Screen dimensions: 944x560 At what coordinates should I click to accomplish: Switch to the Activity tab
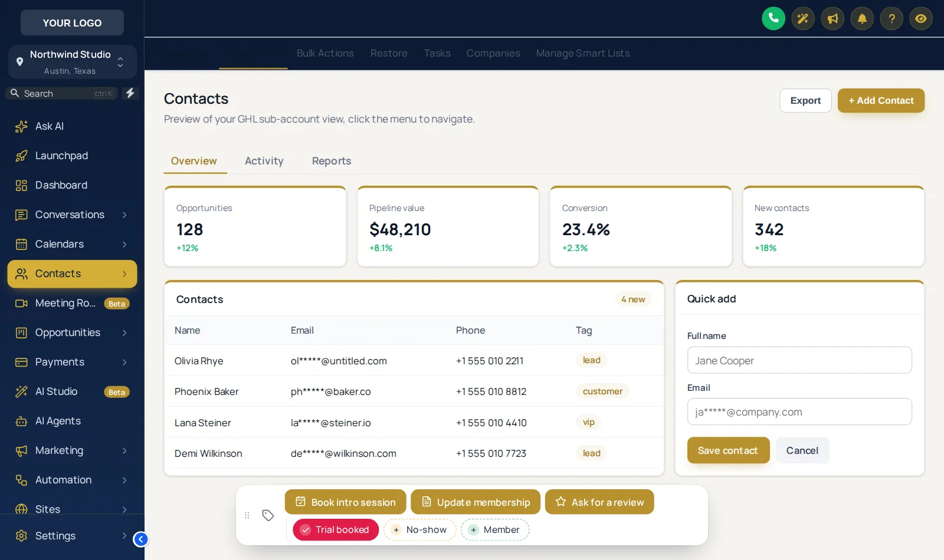coord(264,161)
